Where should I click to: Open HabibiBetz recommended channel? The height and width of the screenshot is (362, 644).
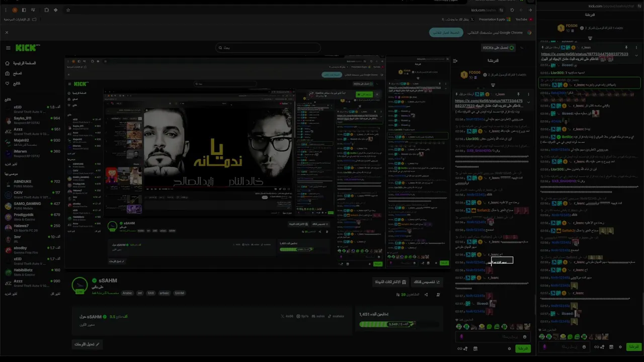(x=33, y=271)
